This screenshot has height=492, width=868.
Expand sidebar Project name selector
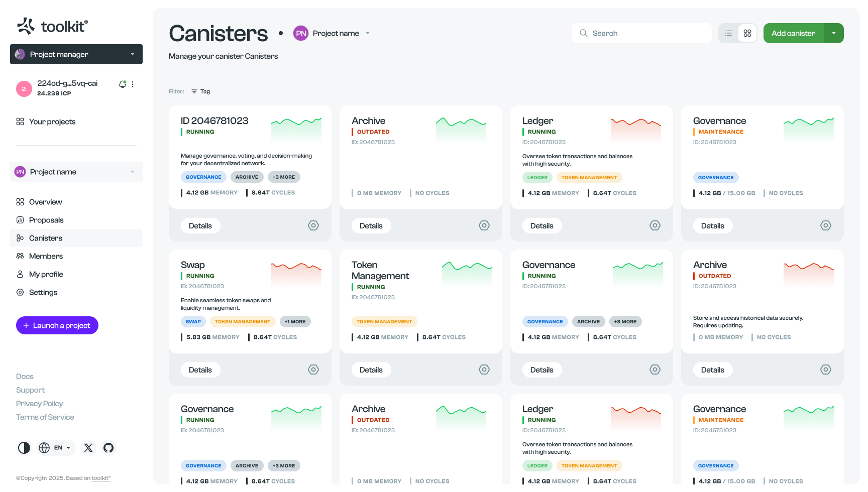point(76,172)
